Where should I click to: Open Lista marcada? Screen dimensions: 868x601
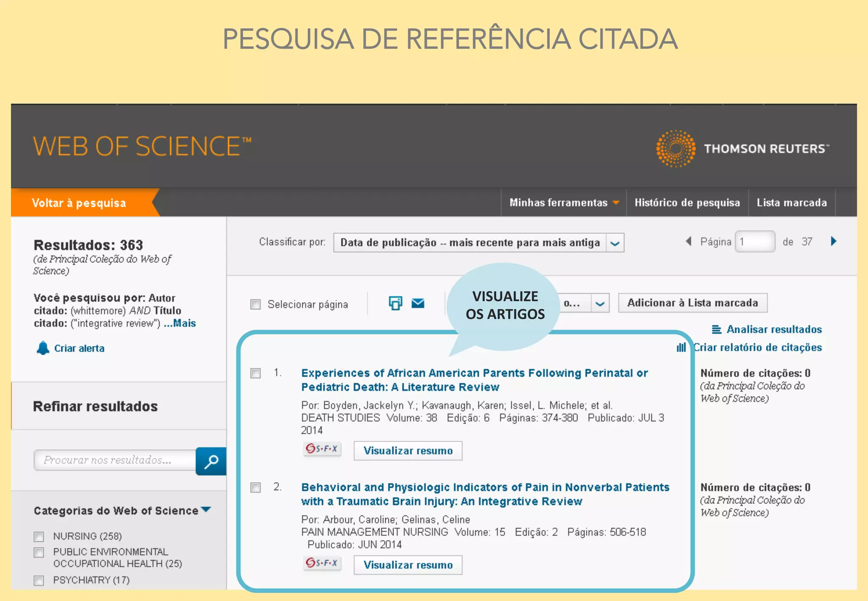792,203
